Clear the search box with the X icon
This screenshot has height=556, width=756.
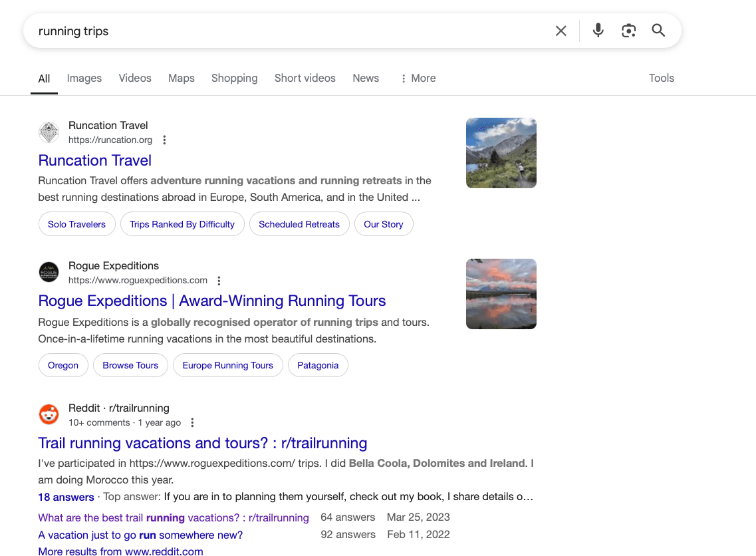coord(561,31)
